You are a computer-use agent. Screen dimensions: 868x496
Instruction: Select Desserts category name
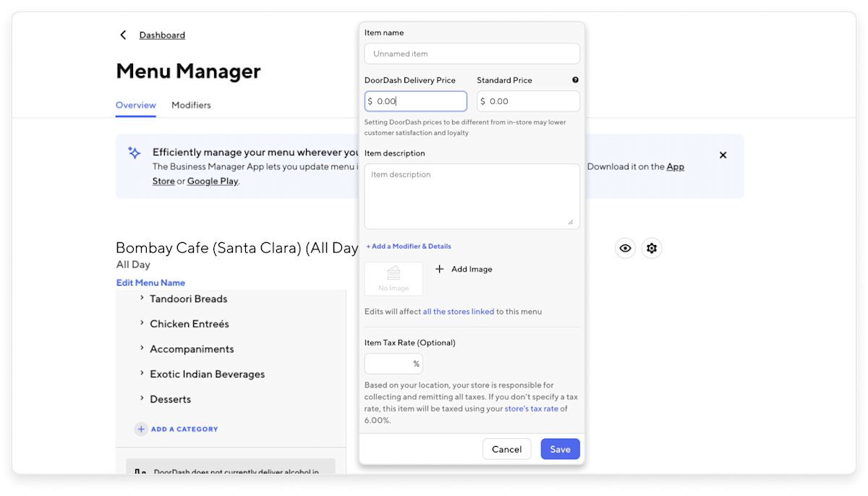170,399
